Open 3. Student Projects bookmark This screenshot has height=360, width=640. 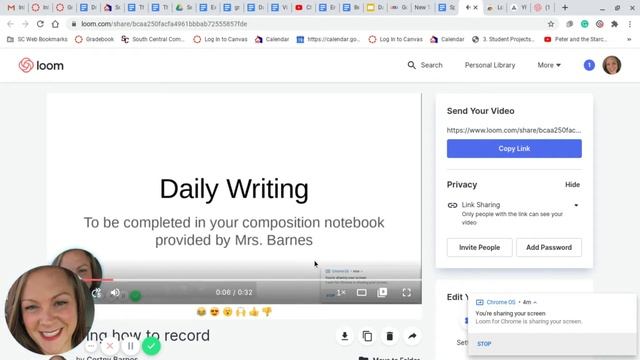(503, 39)
